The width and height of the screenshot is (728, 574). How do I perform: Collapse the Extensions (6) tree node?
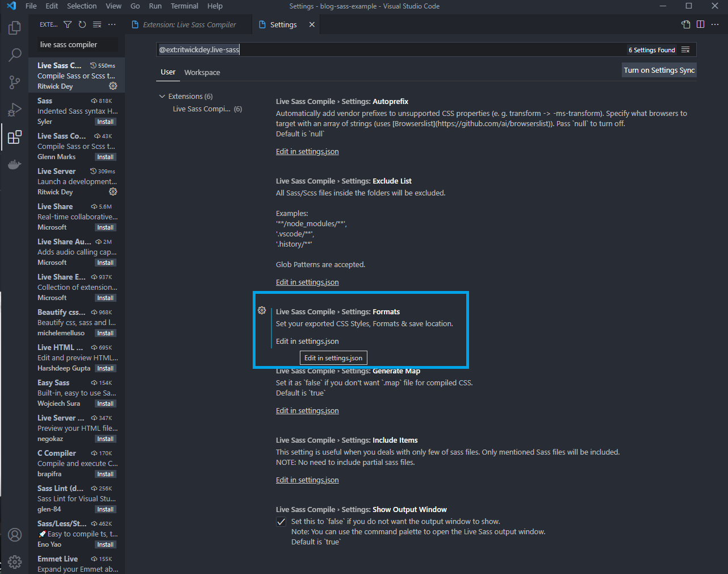click(x=162, y=96)
